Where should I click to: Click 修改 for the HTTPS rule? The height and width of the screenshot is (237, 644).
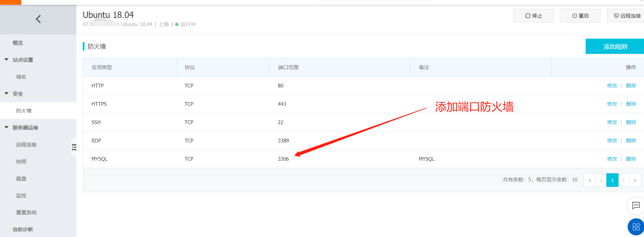[x=612, y=104]
